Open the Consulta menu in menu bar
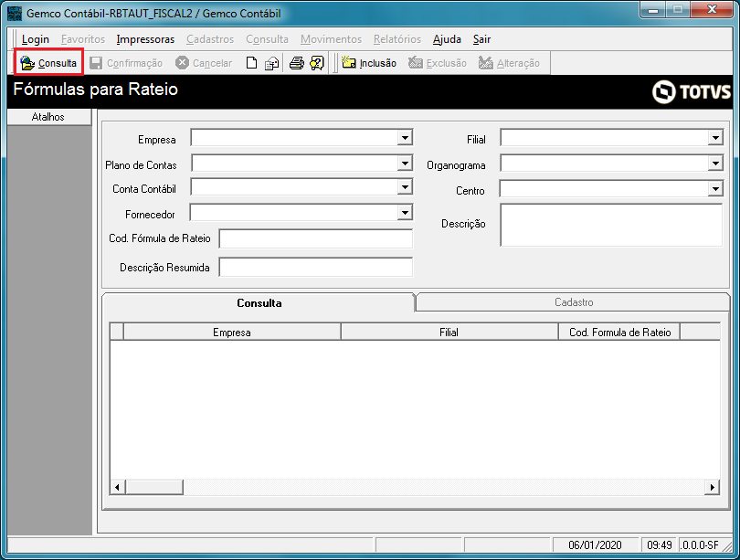The height and width of the screenshot is (560, 740). pos(267,39)
